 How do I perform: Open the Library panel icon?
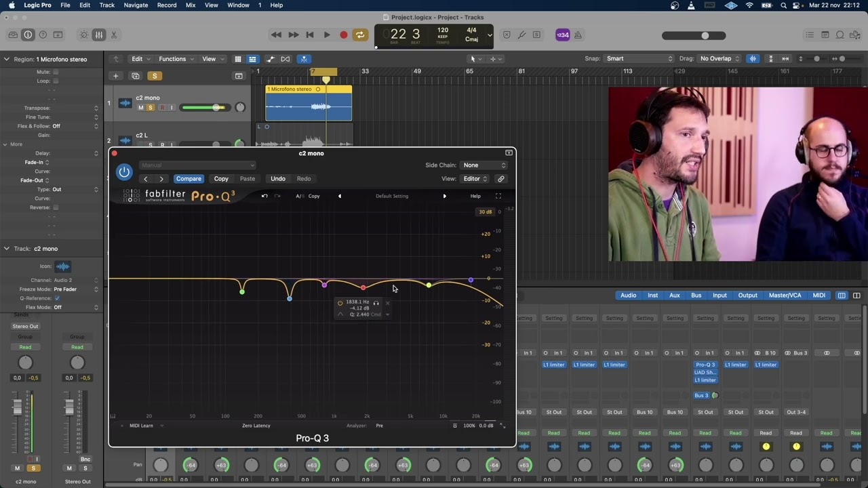pyautogui.click(x=13, y=35)
